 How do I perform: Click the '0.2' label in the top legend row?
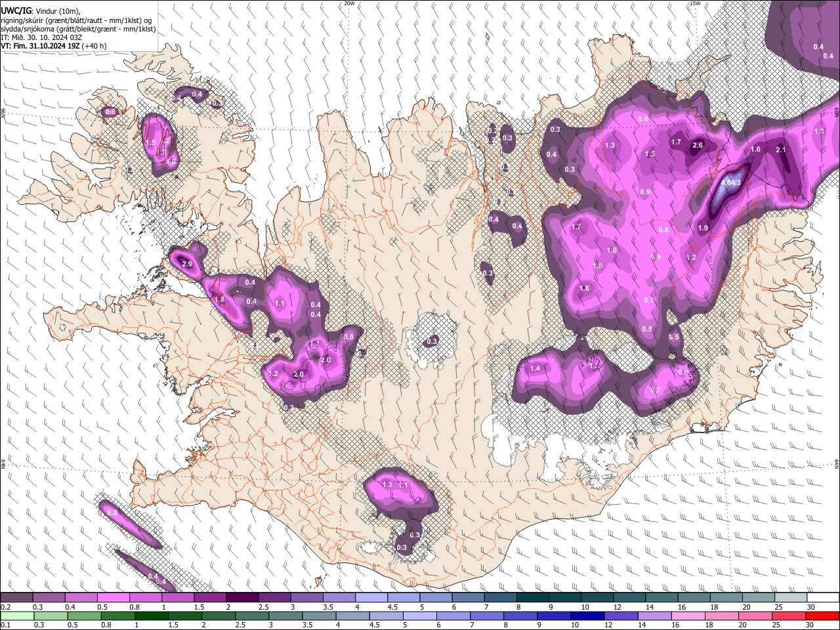5,607
